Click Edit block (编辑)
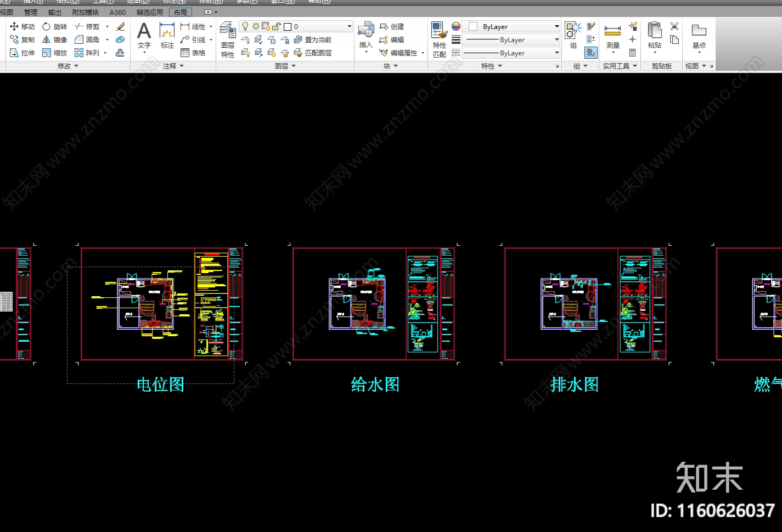Screen dimensions: 782x532 pyautogui.click(x=392, y=39)
